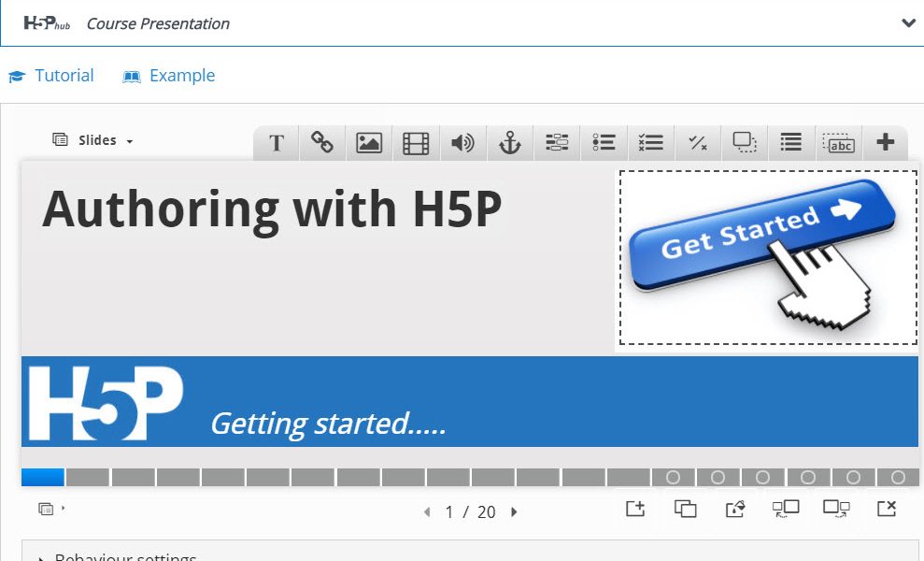This screenshot has width=924, height=561.
Task: Select the Get Started image element
Action: pos(768,257)
